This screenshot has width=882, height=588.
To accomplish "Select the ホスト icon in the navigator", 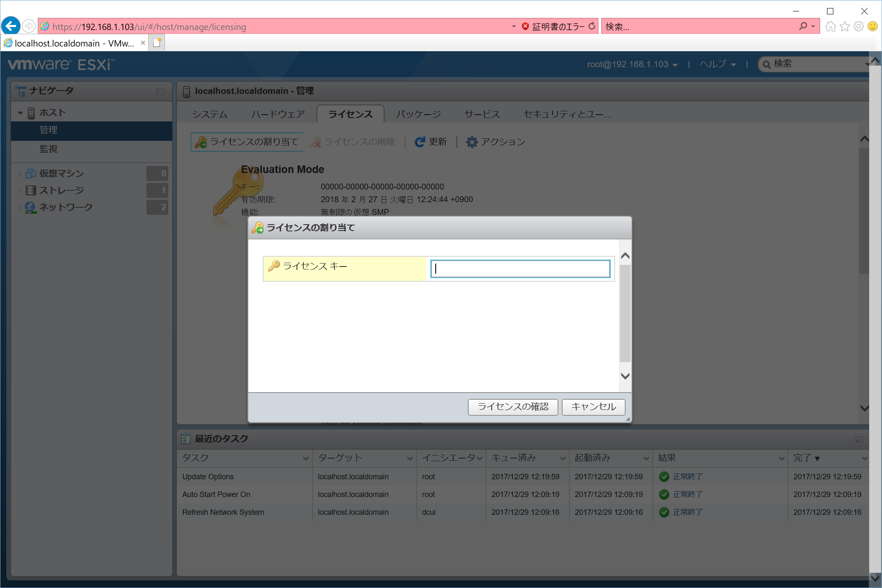I will coord(30,112).
